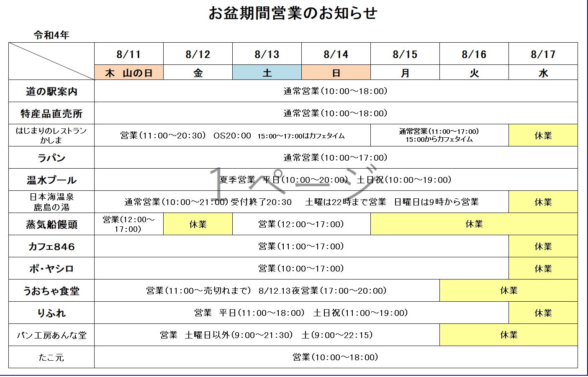Screen dimensions: 588x377
Task: Select りふれ hours 平日(11:00～18:00) cell
Action: pyautogui.click(x=302, y=313)
